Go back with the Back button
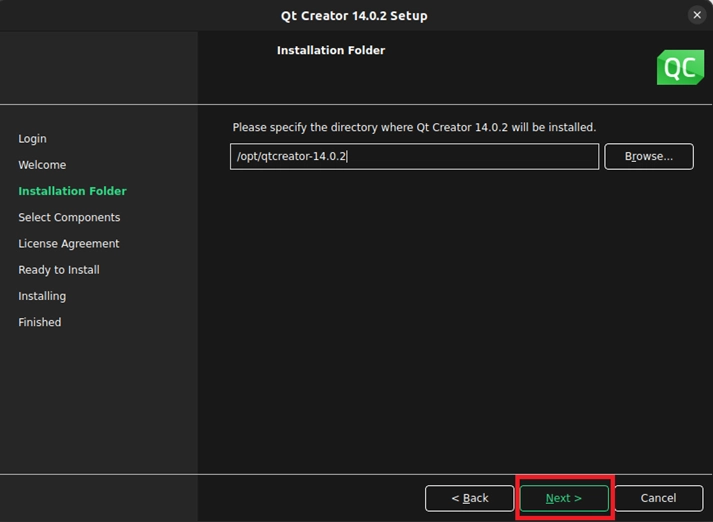Image resolution: width=713 pixels, height=522 pixels. click(x=469, y=498)
